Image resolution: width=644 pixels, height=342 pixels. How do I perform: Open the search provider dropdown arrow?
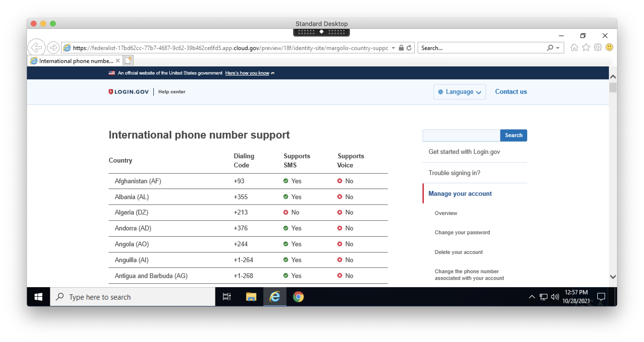click(x=558, y=48)
